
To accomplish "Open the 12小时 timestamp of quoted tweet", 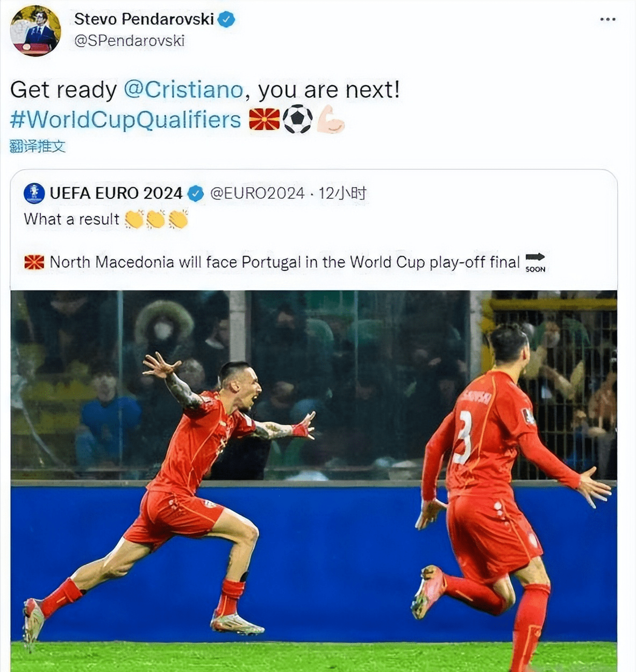I will coord(342,194).
